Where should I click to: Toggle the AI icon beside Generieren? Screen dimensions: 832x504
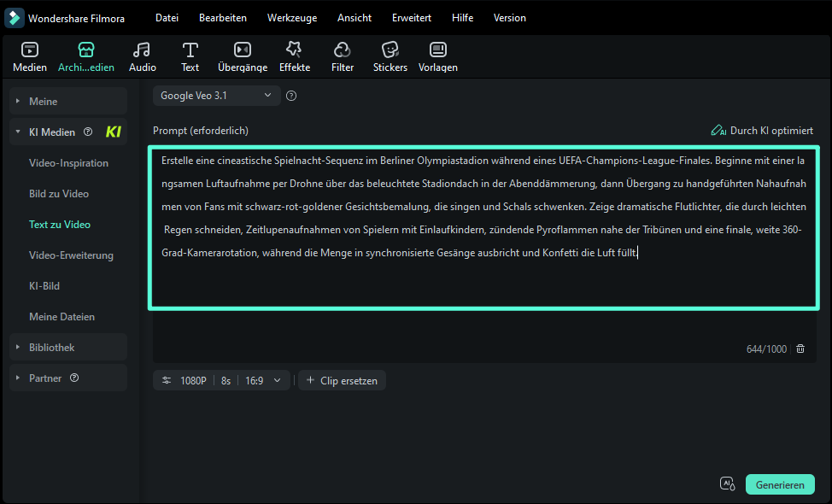click(x=727, y=484)
